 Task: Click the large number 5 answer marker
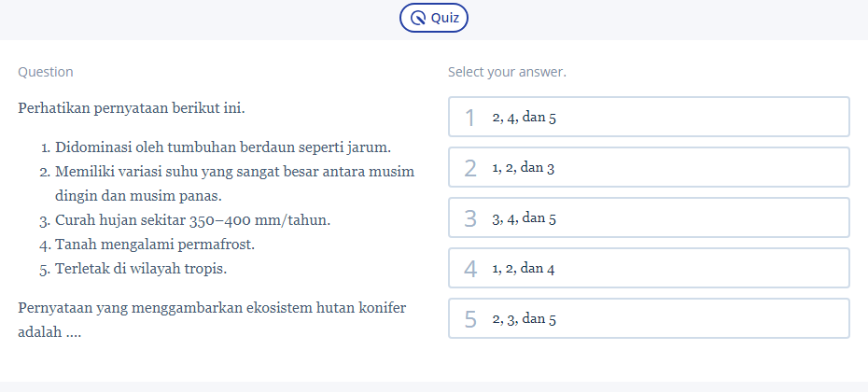point(470,319)
